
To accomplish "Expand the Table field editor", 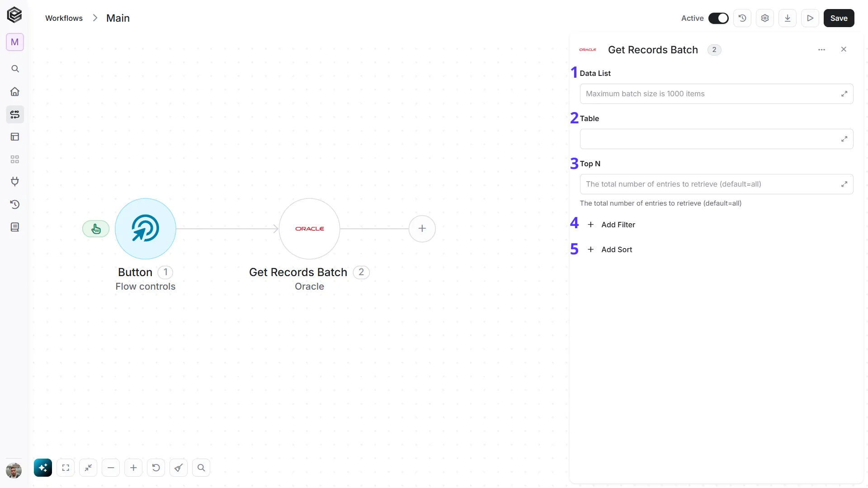I will pyautogui.click(x=844, y=139).
